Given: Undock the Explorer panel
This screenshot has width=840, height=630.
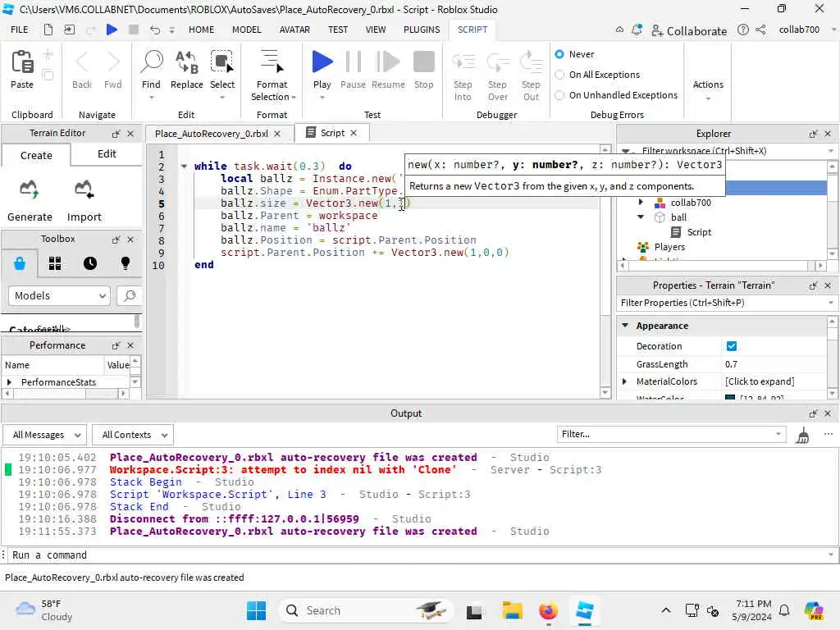Looking at the screenshot, I should (813, 134).
